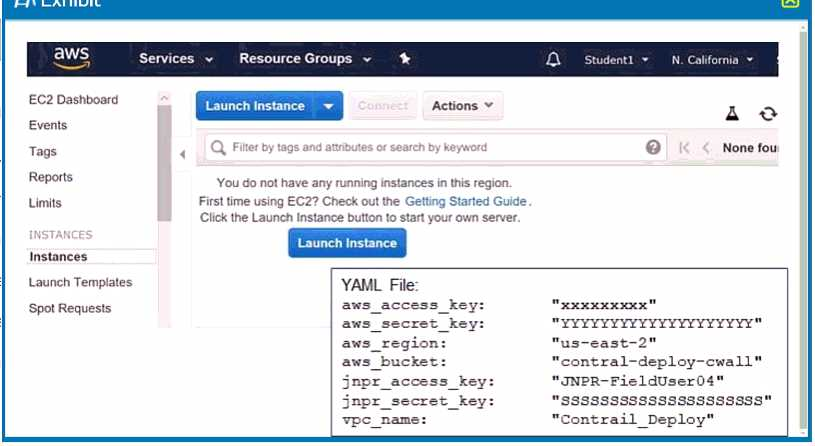This screenshot has height=446, width=815.
Task: Go to first page of results
Action: [684, 147]
